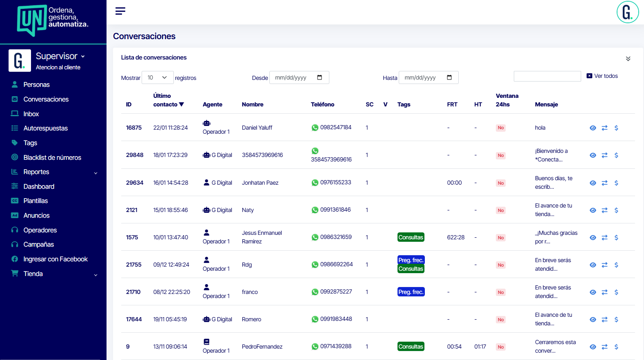This screenshot has width=644, height=360.
Task: Click eye icon for Jesus Enmanuel Ramirez row
Action: [x=593, y=238]
